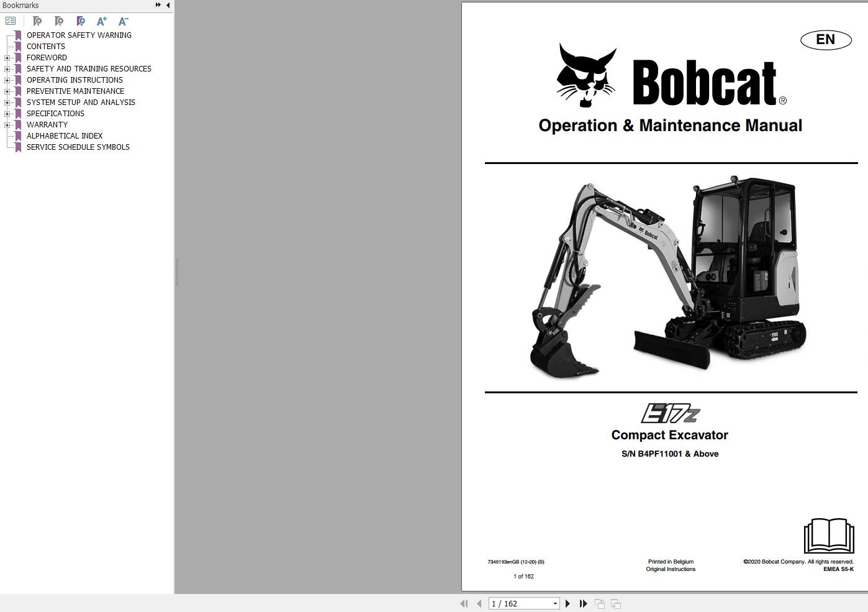Expand the SYSTEM SETUP AND ANALYSIS bookmark
Screen dimensions: 868x612
click(x=7, y=103)
